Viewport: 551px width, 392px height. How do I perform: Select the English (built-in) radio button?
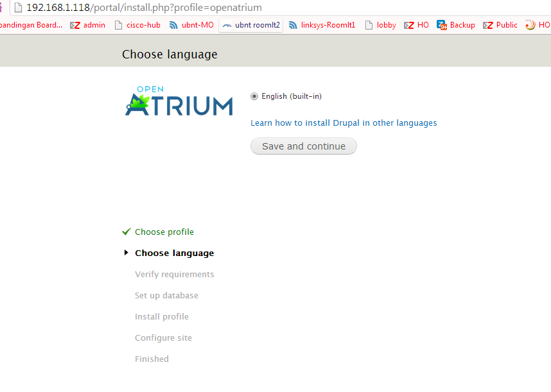[x=254, y=96]
